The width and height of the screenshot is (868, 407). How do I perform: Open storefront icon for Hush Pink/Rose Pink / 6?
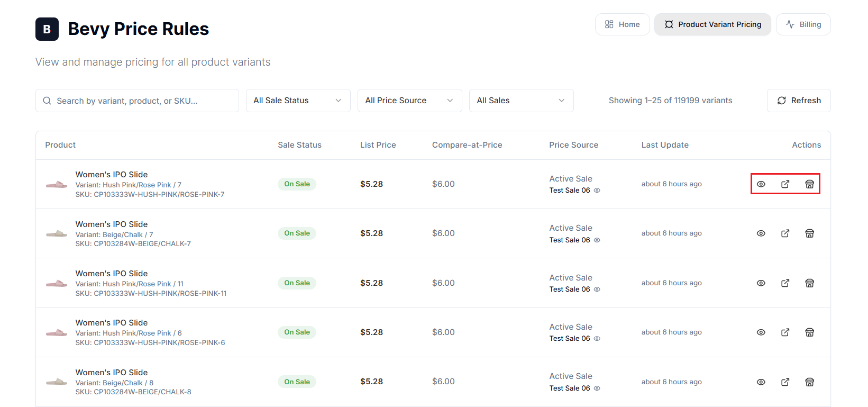[x=810, y=332]
